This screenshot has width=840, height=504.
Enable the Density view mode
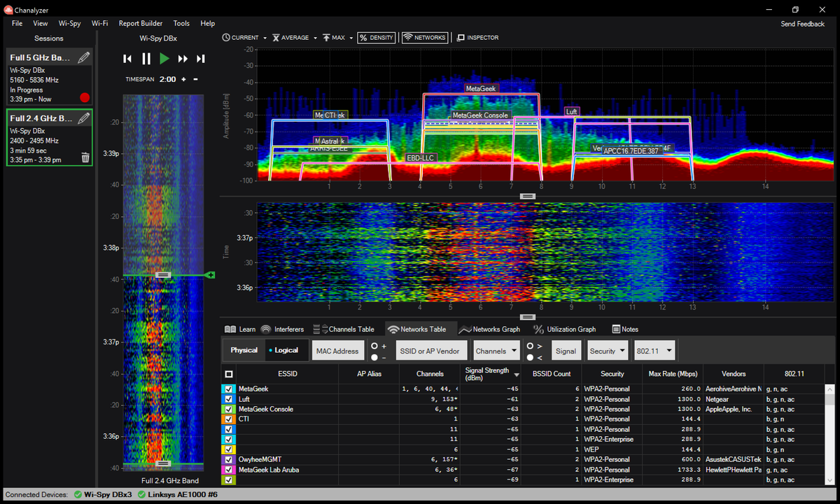(376, 37)
